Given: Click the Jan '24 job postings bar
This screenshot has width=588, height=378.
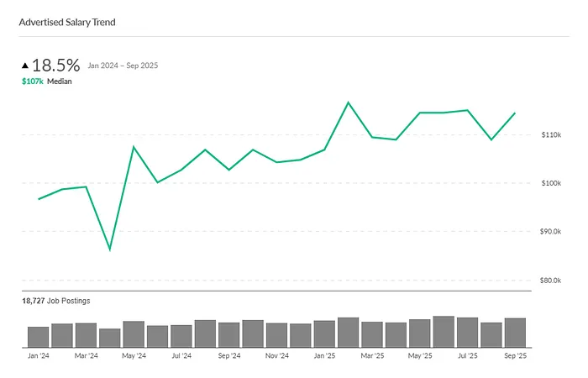Looking at the screenshot, I should pyautogui.click(x=38, y=337).
